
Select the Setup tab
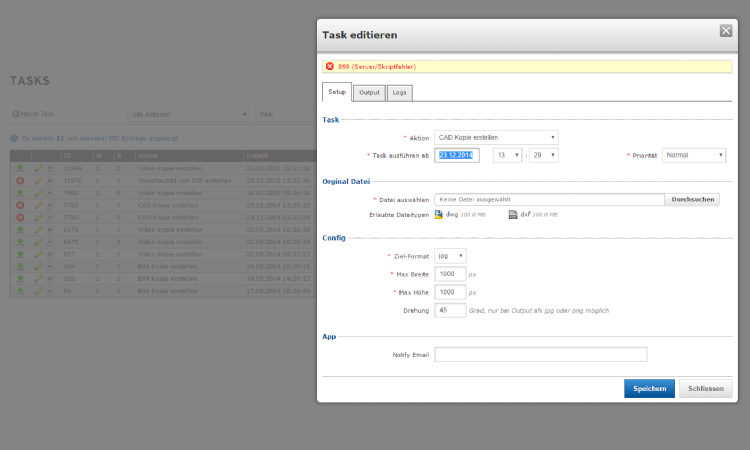coord(337,92)
